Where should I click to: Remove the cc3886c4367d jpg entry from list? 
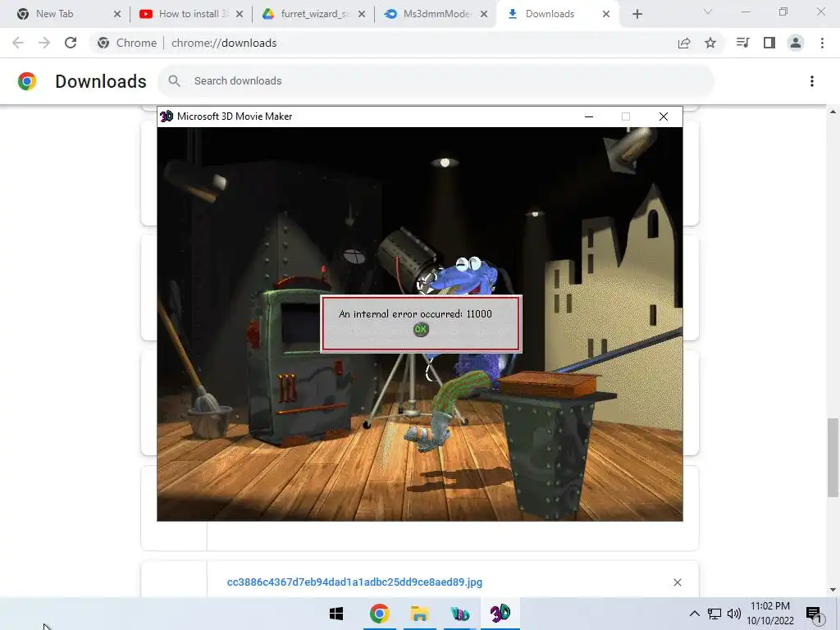(677, 582)
